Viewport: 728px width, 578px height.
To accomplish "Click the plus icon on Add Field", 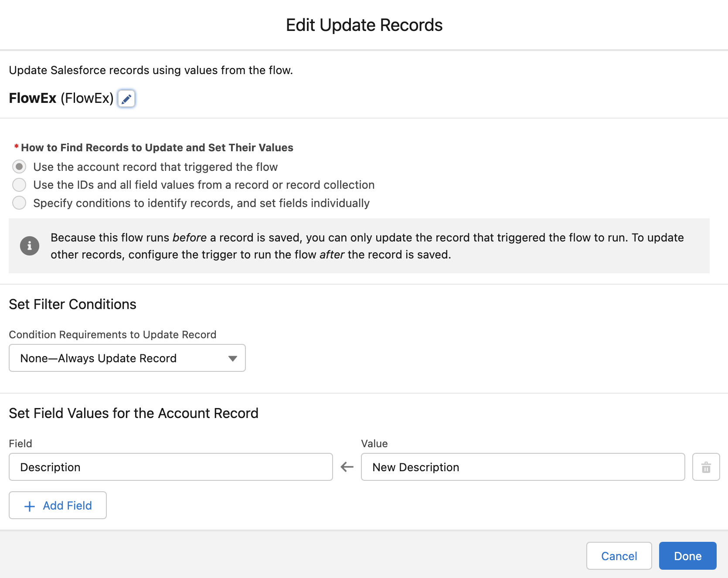I will pos(29,506).
